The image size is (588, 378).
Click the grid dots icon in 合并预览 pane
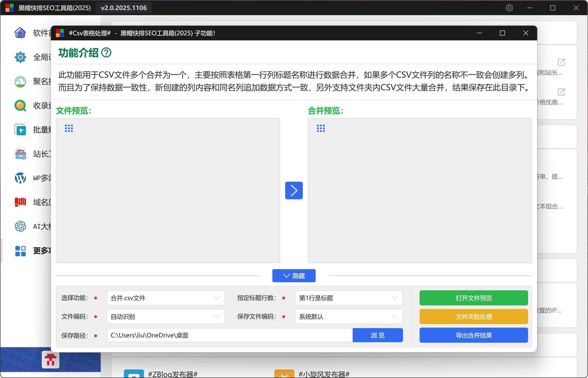tap(321, 128)
